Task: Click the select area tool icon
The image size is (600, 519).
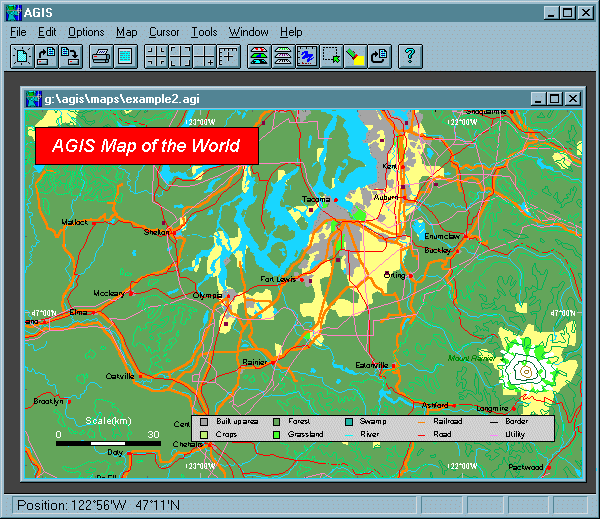Action: tap(331, 56)
